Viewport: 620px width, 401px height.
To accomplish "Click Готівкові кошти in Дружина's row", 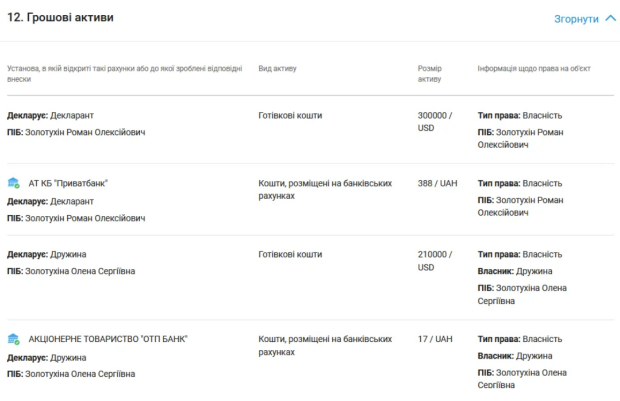I will (x=290, y=254).
